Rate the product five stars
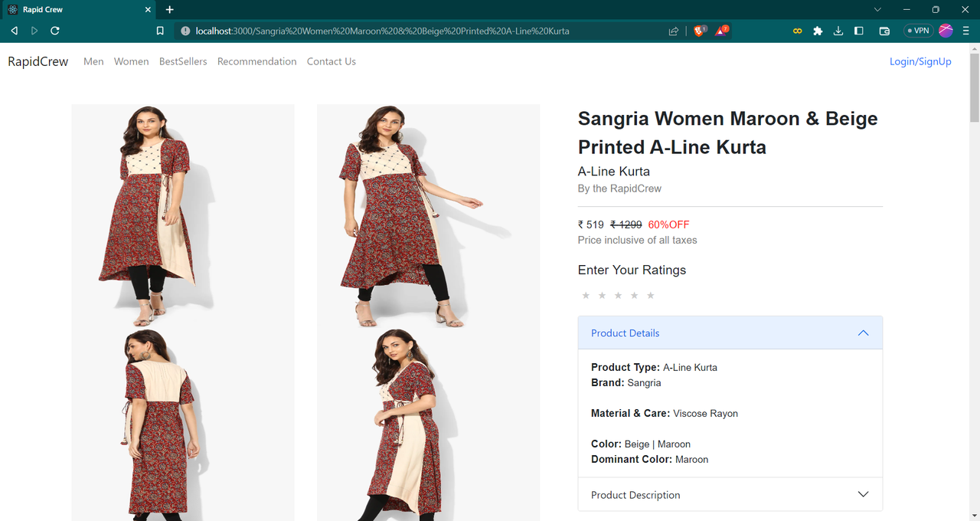 (651, 296)
